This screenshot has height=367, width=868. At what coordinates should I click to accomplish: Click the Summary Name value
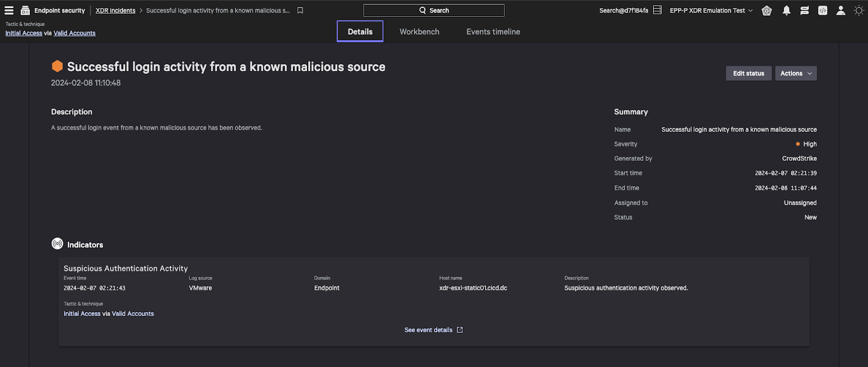pos(739,130)
